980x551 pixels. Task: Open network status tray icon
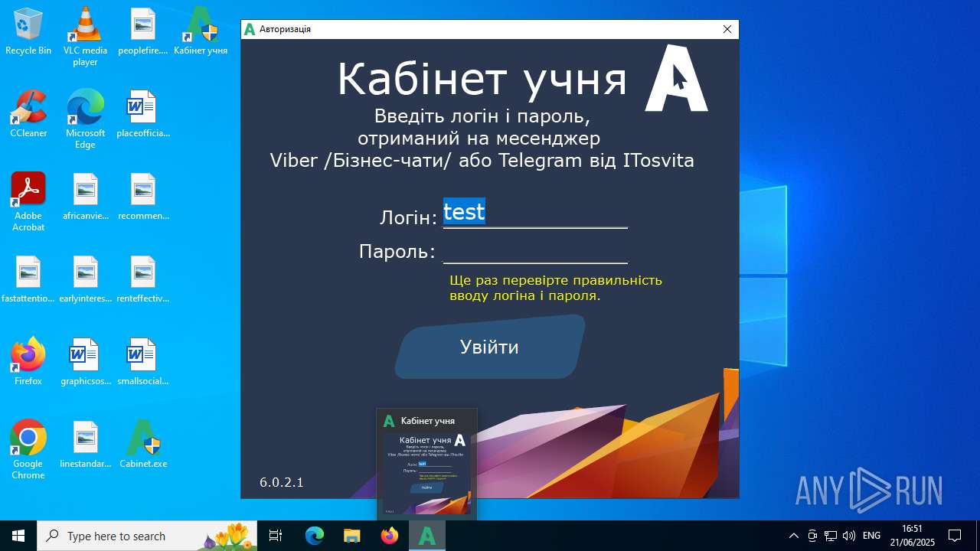point(831,536)
